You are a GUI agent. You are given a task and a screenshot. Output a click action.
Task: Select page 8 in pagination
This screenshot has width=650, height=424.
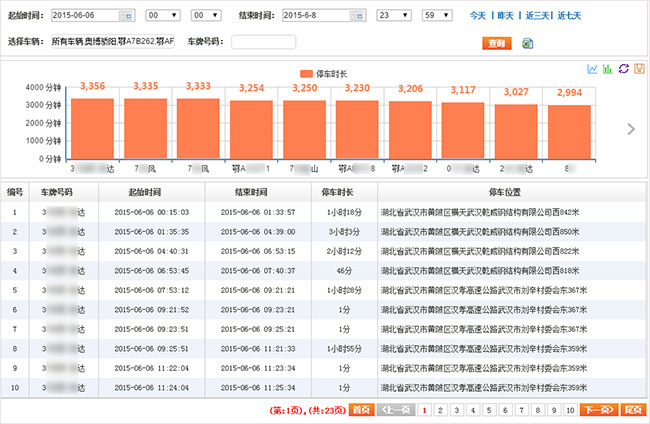click(538, 410)
